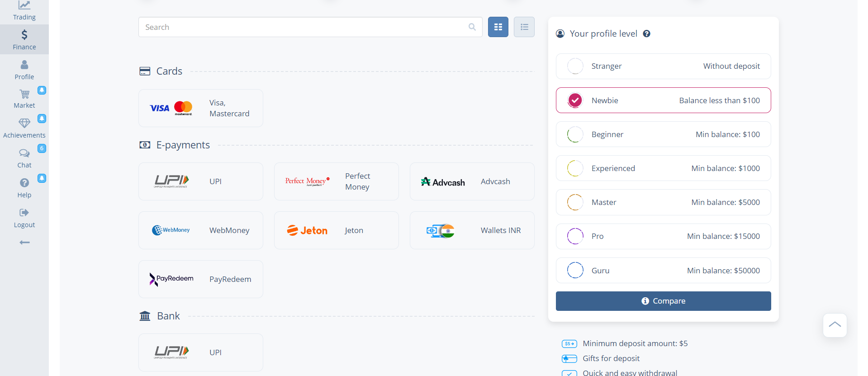
Task: Open the Market shopping cart icon
Action: coord(24,94)
